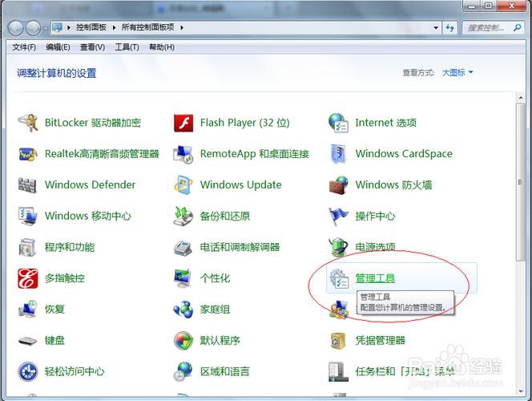Screen dimensions: 532x401
Task: Open Windows Update icon
Action: tap(183, 185)
